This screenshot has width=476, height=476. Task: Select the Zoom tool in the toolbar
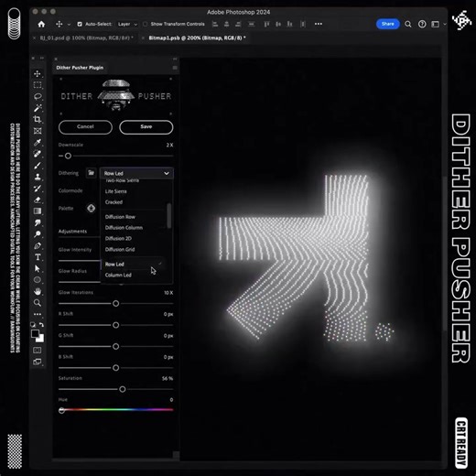pyautogui.click(x=38, y=303)
